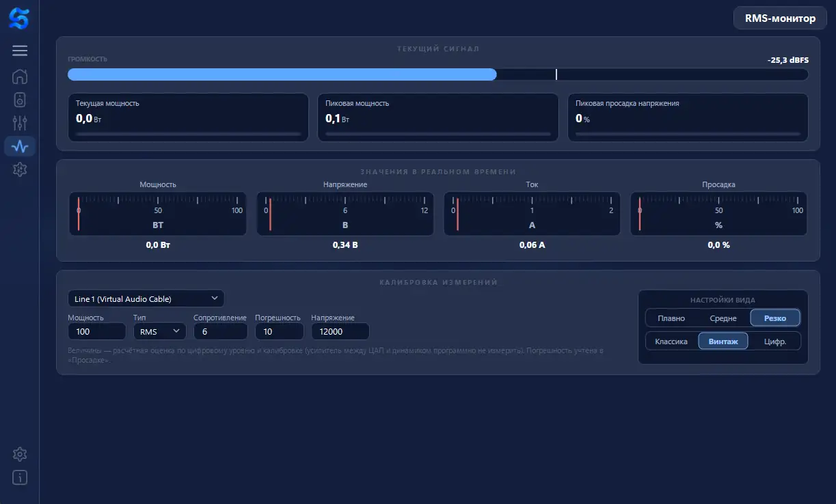Open the Тип RMS dropdown
The height and width of the screenshot is (504, 836).
[159, 331]
